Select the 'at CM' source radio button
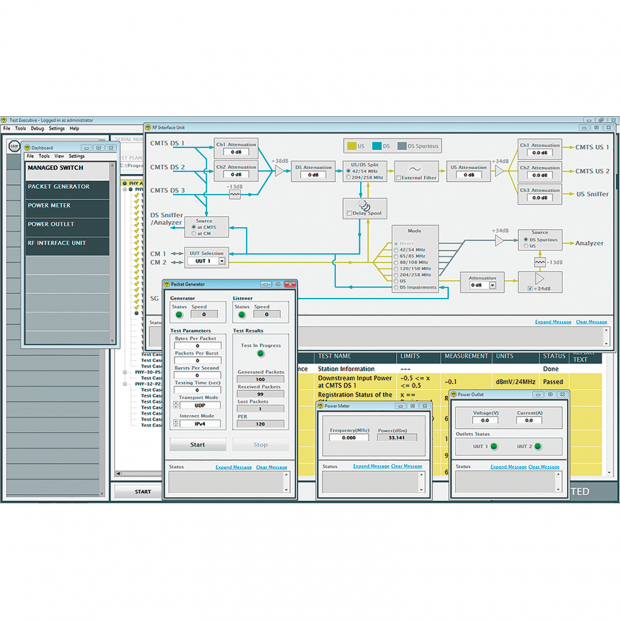The height and width of the screenshot is (620, 620). coord(192,233)
